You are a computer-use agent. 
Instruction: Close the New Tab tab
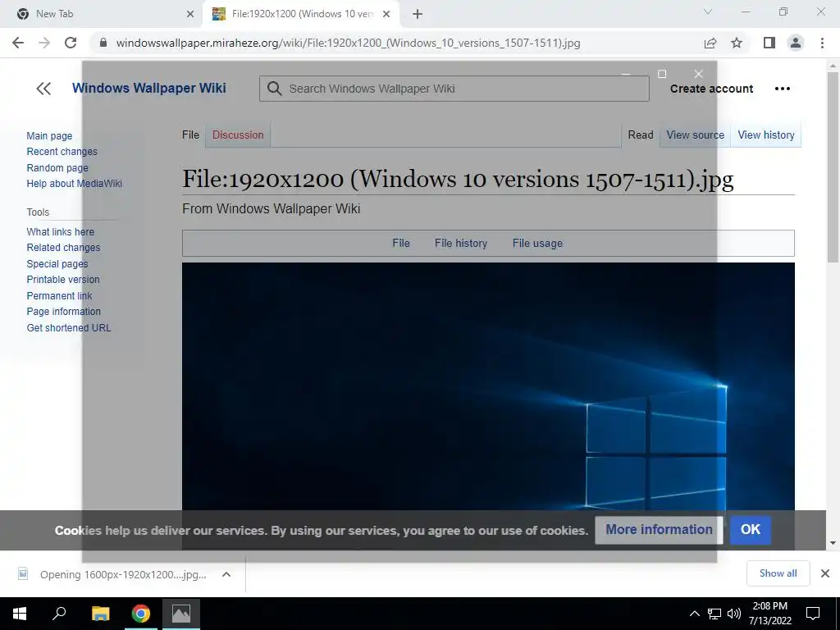[190, 14]
